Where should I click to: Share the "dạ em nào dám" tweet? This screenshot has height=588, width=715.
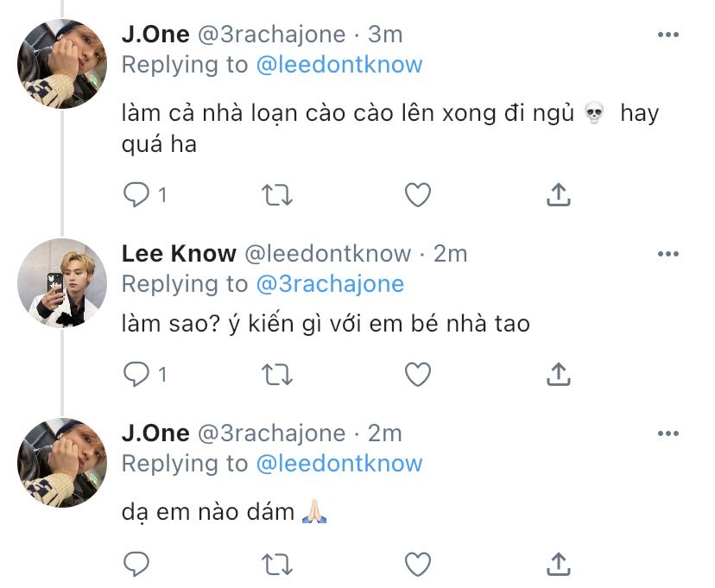point(559,564)
